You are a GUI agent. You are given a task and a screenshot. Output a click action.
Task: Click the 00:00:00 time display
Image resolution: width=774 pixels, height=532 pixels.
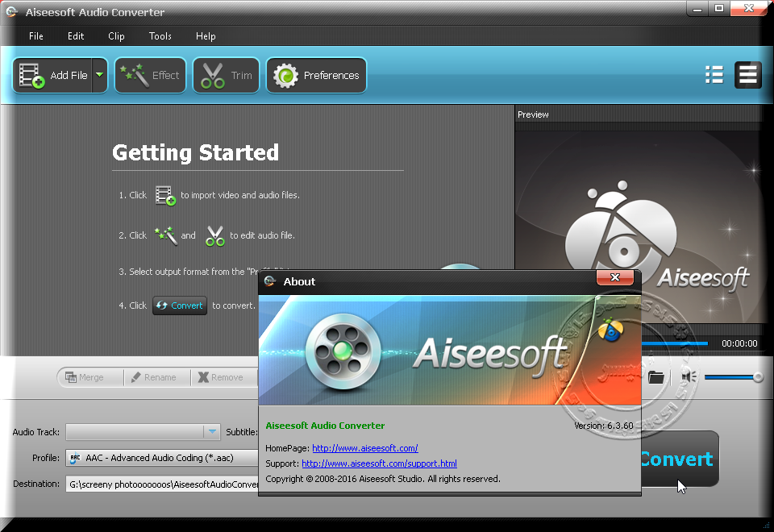click(x=739, y=343)
